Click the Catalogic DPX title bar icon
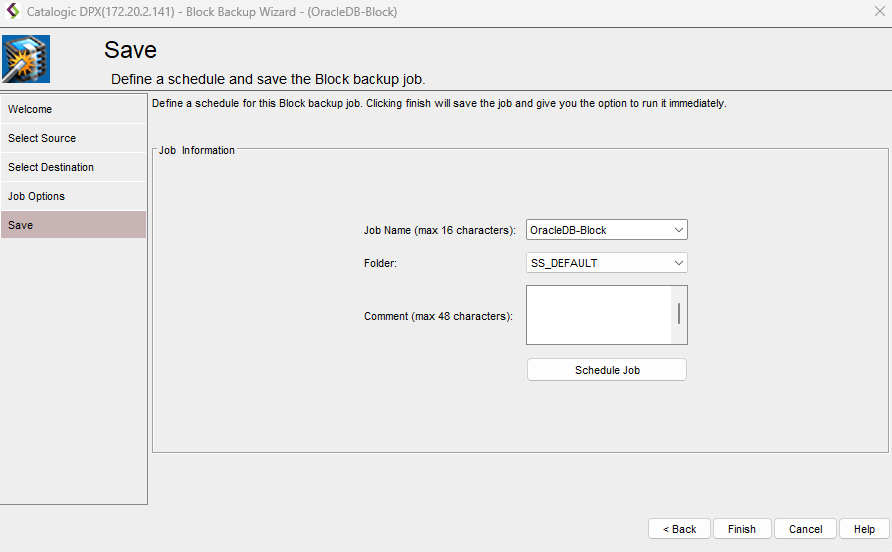Screen dimensions: 892x552 click(13, 11)
